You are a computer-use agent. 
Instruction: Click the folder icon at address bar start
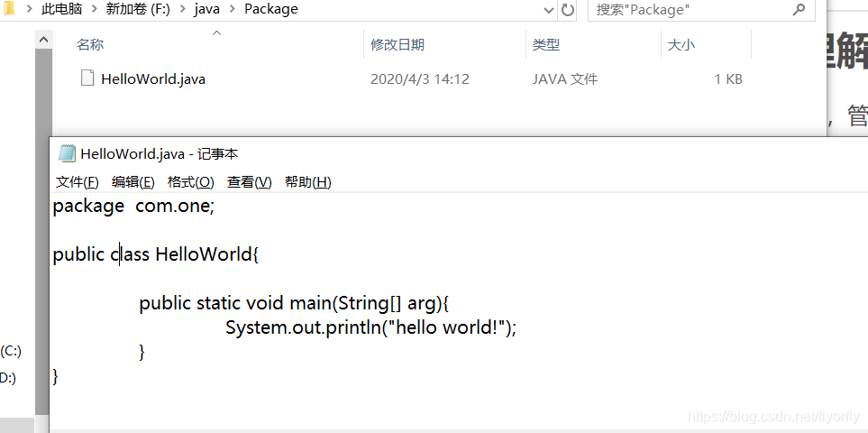pos(8,9)
